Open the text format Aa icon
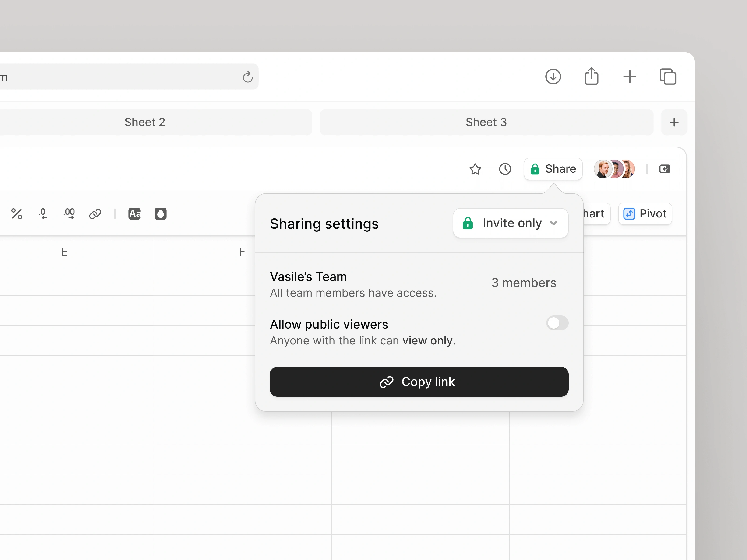747x560 pixels. (x=134, y=214)
